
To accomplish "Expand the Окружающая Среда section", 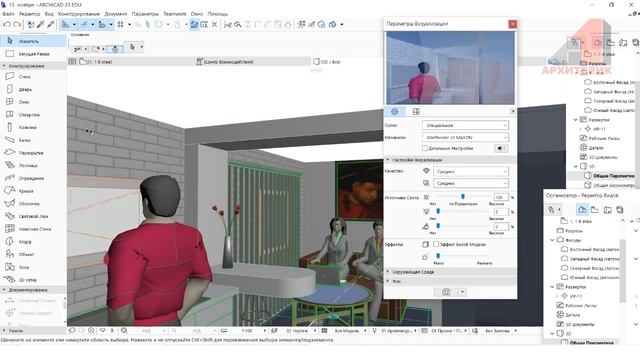I will (388, 271).
